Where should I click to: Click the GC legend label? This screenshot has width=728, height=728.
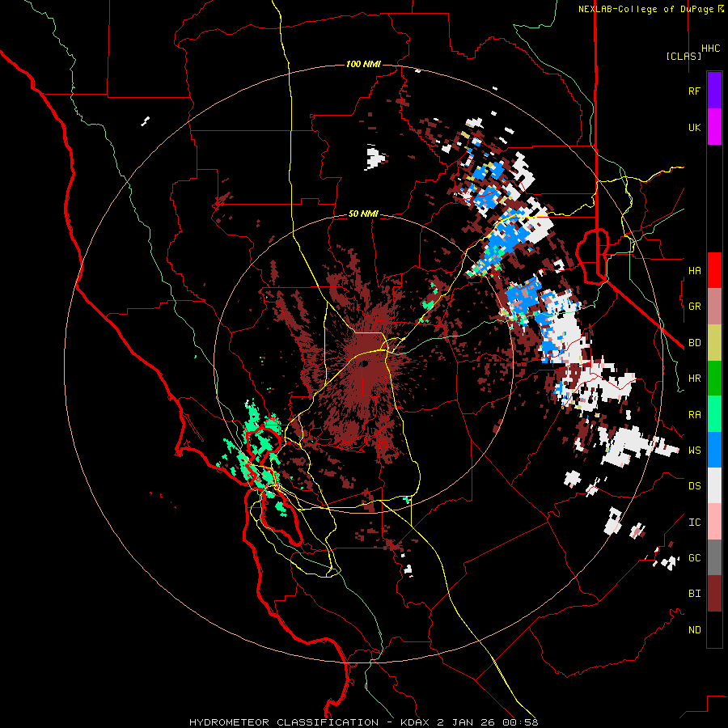(694, 558)
